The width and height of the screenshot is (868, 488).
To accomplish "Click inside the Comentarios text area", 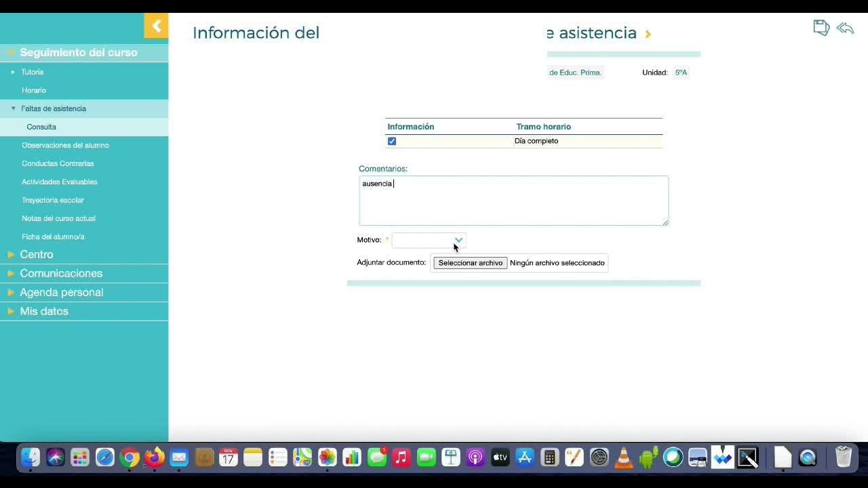I will tap(514, 201).
